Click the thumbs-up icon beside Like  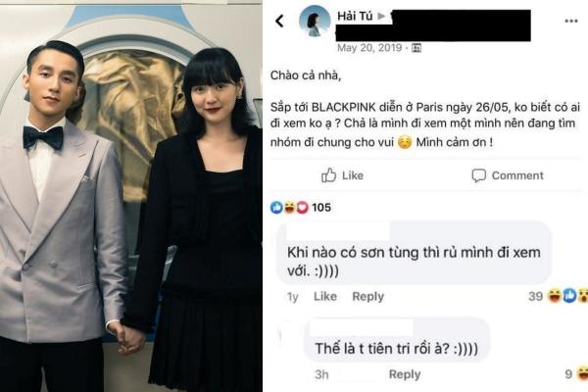[328, 175]
